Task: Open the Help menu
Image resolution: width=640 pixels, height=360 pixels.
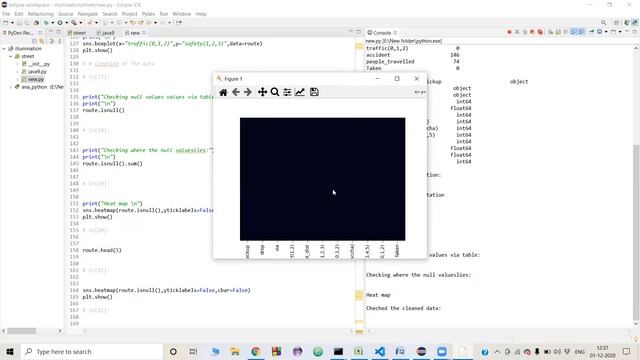Action: tap(201, 14)
